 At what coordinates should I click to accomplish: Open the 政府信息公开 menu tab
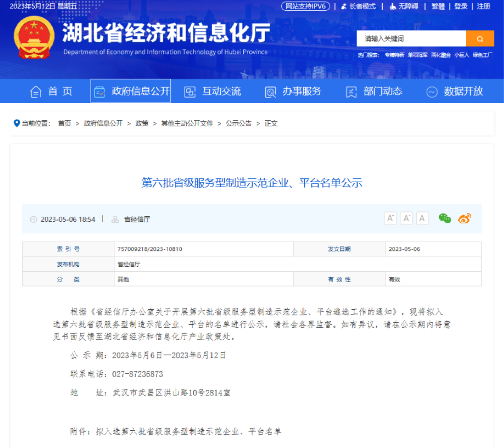[x=131, y=91]
